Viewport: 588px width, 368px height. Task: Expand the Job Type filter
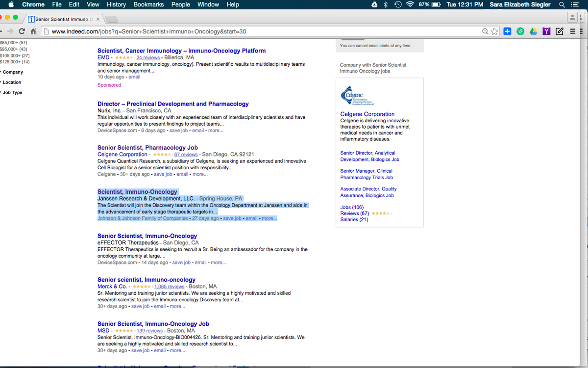12,93
